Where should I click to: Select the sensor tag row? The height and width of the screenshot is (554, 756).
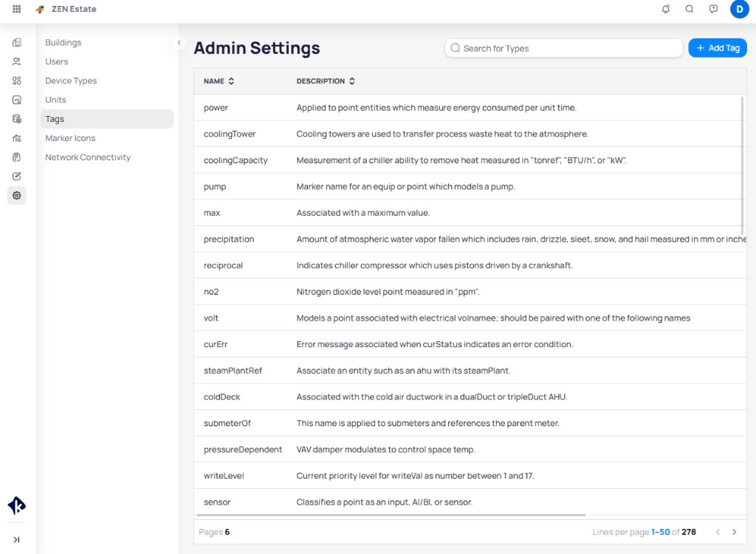pyautogui.click(x=470, y=502)
